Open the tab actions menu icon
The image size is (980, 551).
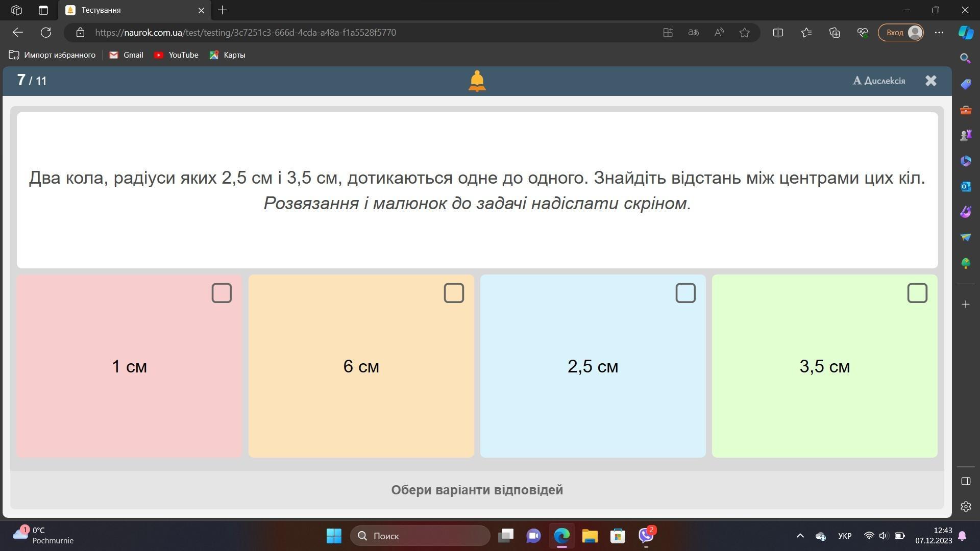click(x=43, y=10)
